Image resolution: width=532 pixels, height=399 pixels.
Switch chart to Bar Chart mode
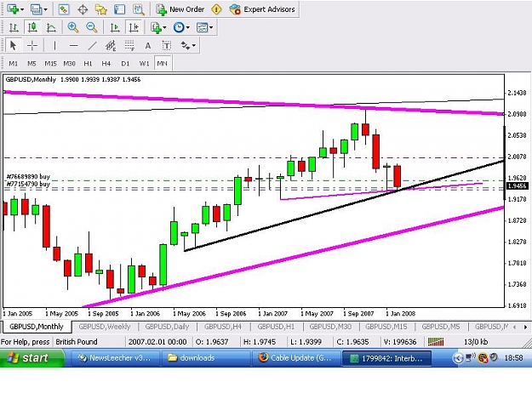[x=14, y=27]
